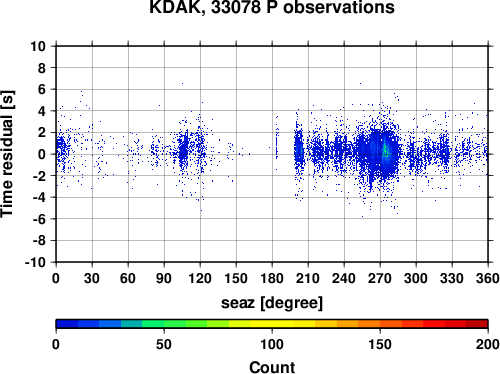500x374 pixels.
Task: Click the dark red end of colorbar
Action: coord(477,324)
